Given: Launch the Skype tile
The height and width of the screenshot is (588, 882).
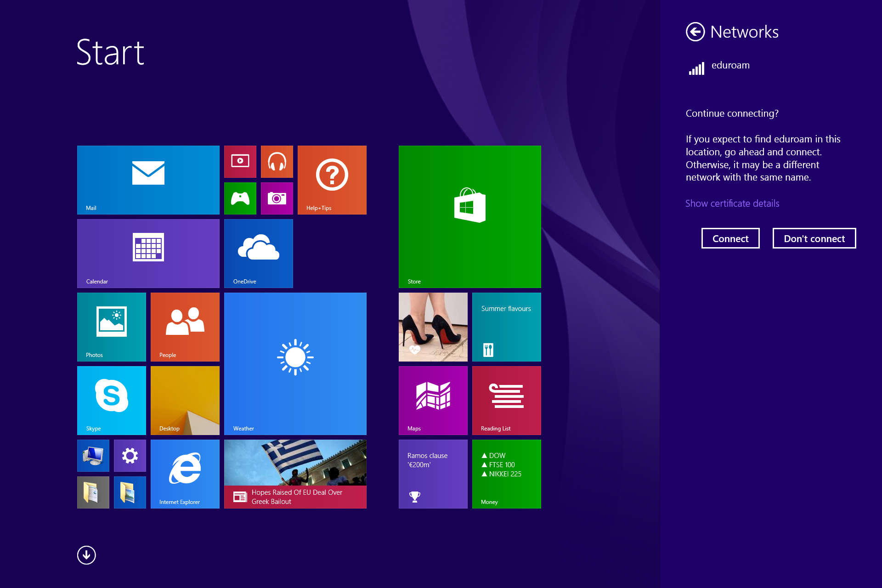Looking at the screenshot, I should (112, 401).
